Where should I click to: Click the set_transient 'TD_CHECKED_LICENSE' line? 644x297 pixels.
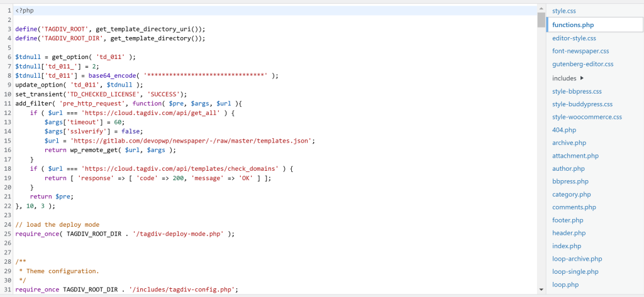click(x=101, y=94)
